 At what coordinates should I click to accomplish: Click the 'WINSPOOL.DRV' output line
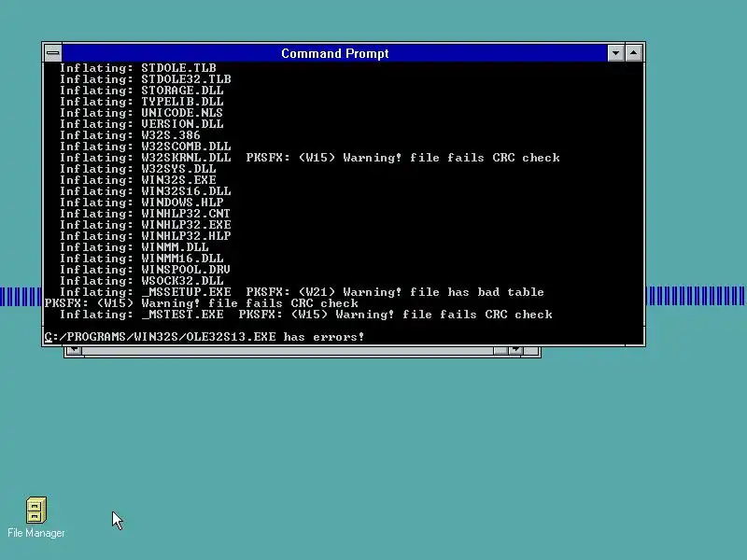146,270
